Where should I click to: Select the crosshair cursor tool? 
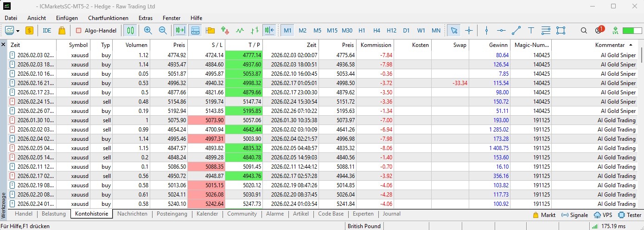(x=469, y=30)
